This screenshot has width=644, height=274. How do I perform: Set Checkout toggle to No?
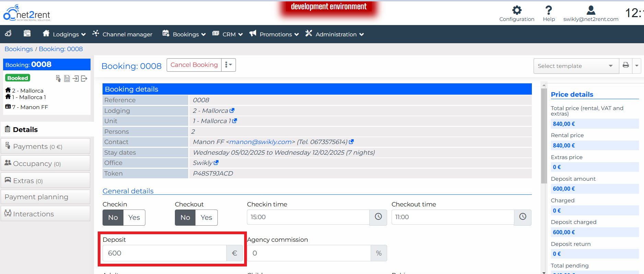click(185, 217)
